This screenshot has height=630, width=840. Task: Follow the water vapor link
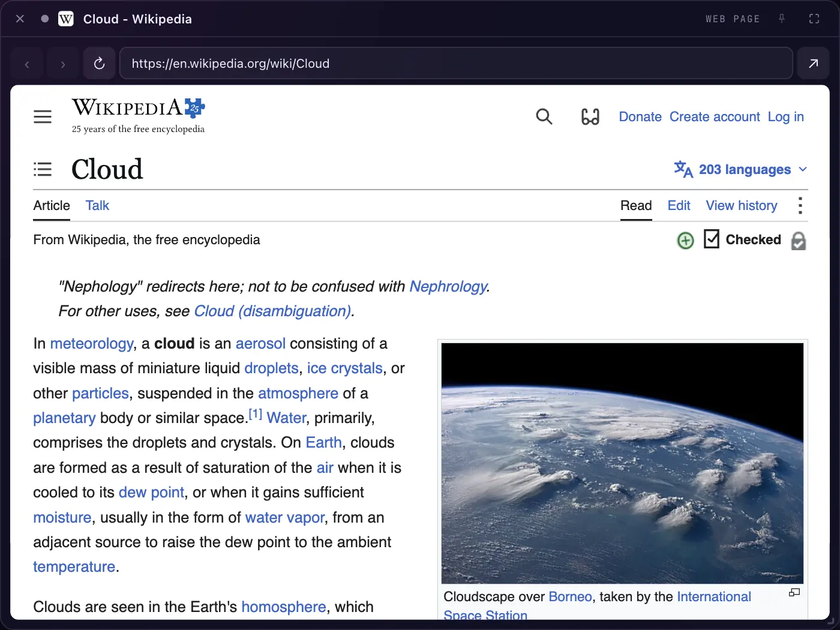(x=285, y=518)
